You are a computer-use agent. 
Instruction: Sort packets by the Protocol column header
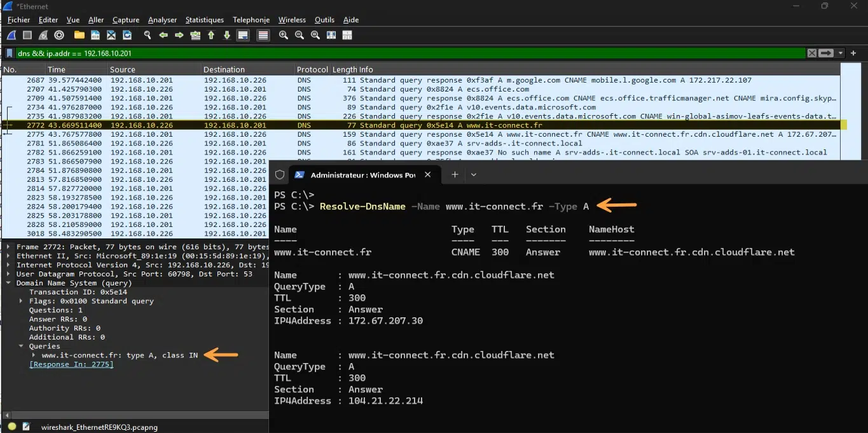pyautogui.click(x=312, y=69)
